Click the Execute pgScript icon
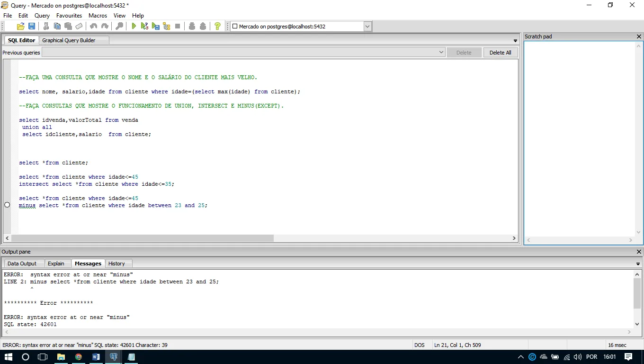Screen dimensions: 644x364 pos(145,27)
